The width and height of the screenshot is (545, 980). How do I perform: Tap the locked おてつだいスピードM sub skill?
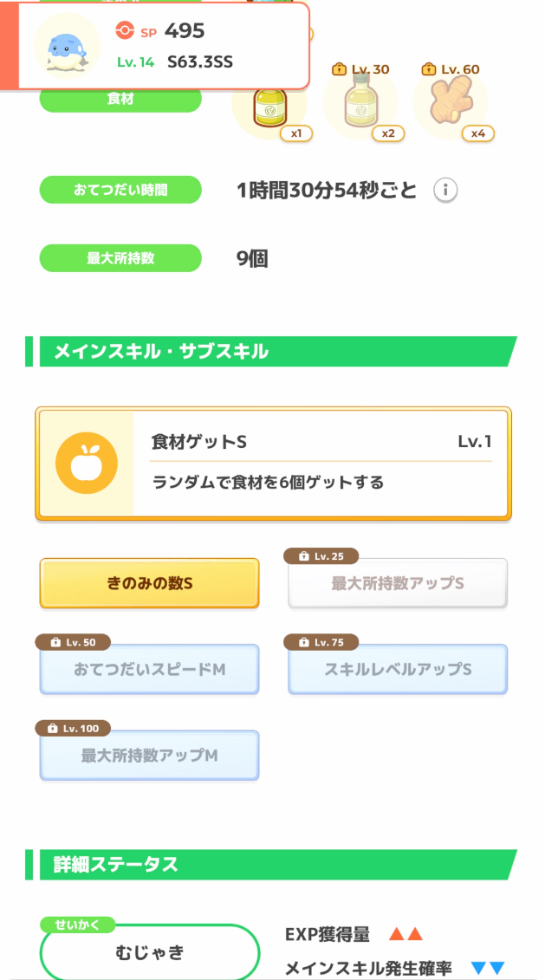pos(149,669)
